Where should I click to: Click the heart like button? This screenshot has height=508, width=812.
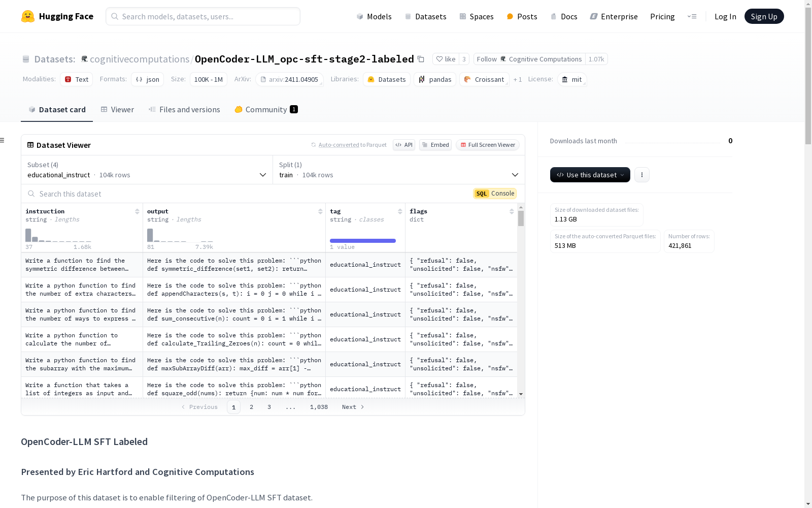pyautogui.click(x=446, y=59)
